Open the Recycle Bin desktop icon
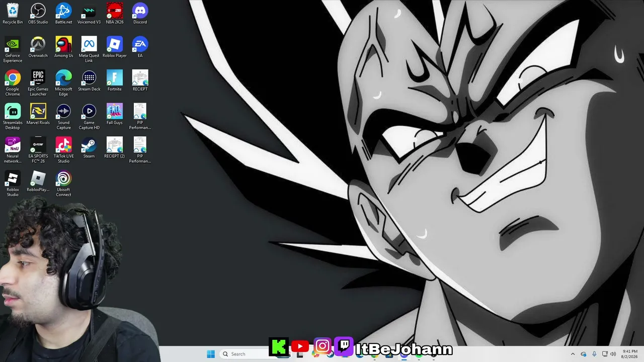The image size is (644, 362). click(x=13, y=14)
